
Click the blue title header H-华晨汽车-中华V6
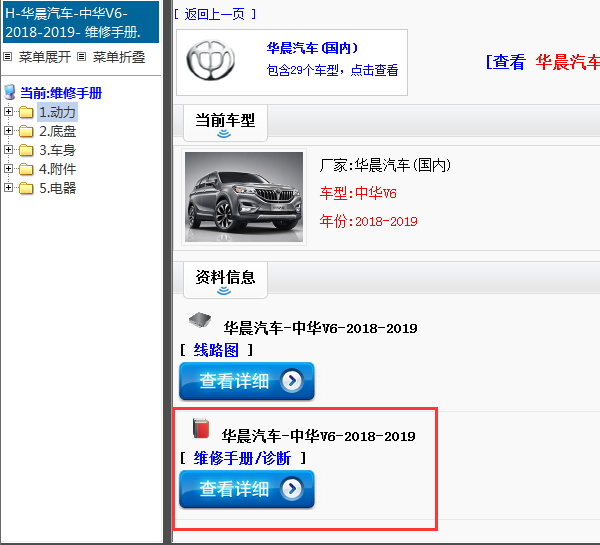point(81,22)
